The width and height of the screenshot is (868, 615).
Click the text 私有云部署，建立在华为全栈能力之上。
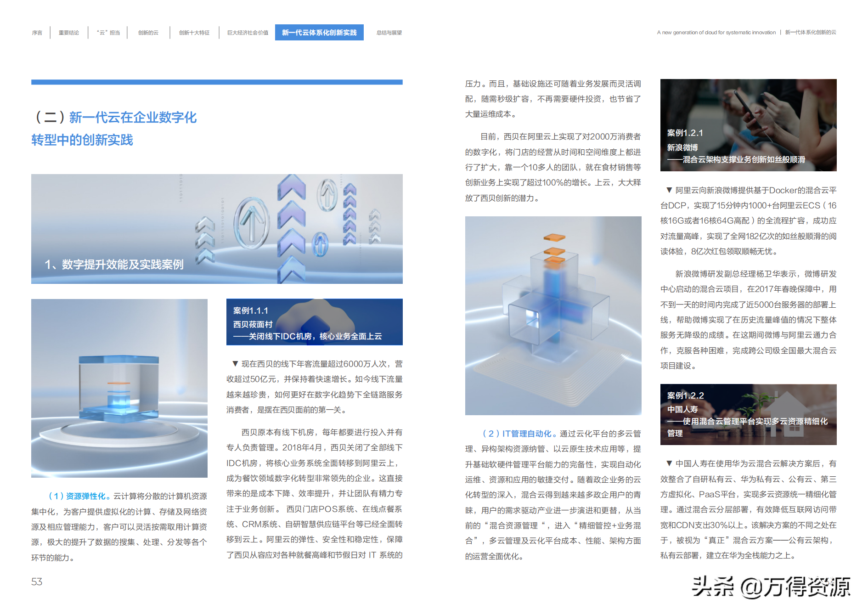coord(729,555)
